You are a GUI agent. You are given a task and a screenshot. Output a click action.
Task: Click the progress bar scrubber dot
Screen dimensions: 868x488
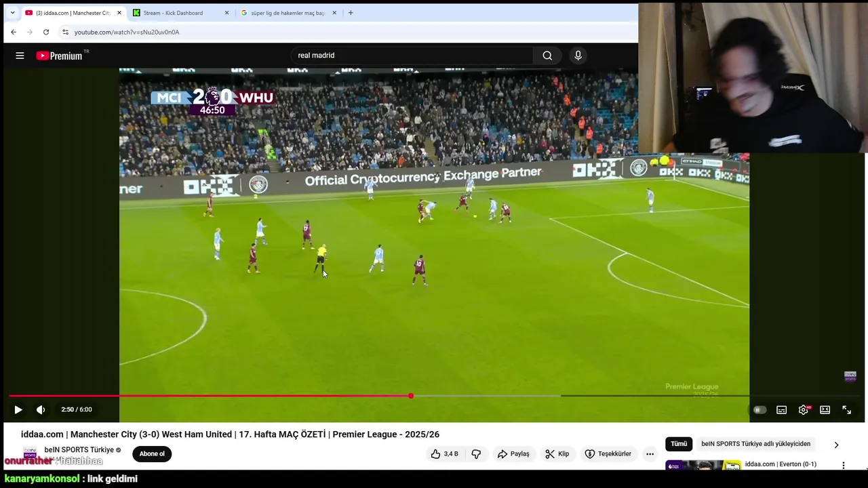[x=411, y=396]
